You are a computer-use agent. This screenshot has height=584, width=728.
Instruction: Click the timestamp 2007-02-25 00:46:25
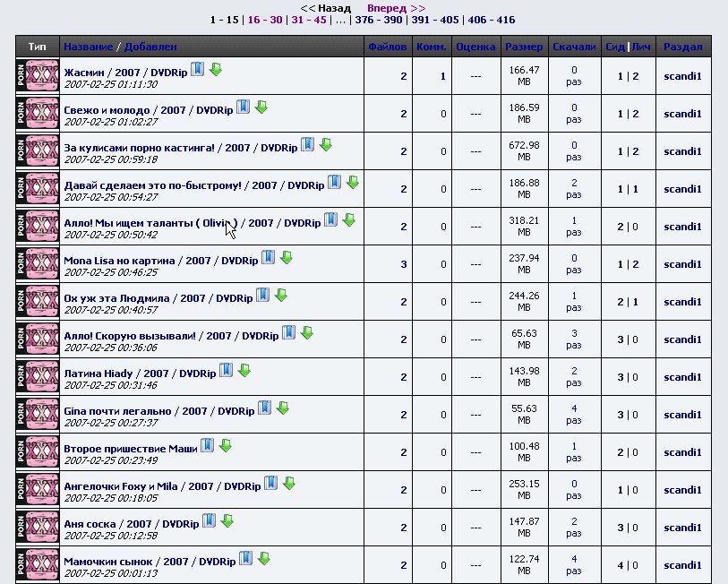pyautogui.click(x=111, y=272)
